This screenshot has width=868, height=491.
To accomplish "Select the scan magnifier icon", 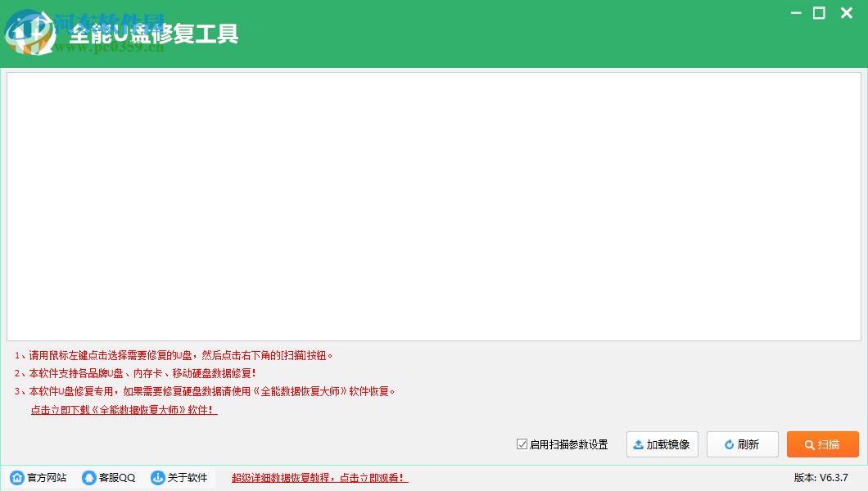I will click(x=807, y=444).
